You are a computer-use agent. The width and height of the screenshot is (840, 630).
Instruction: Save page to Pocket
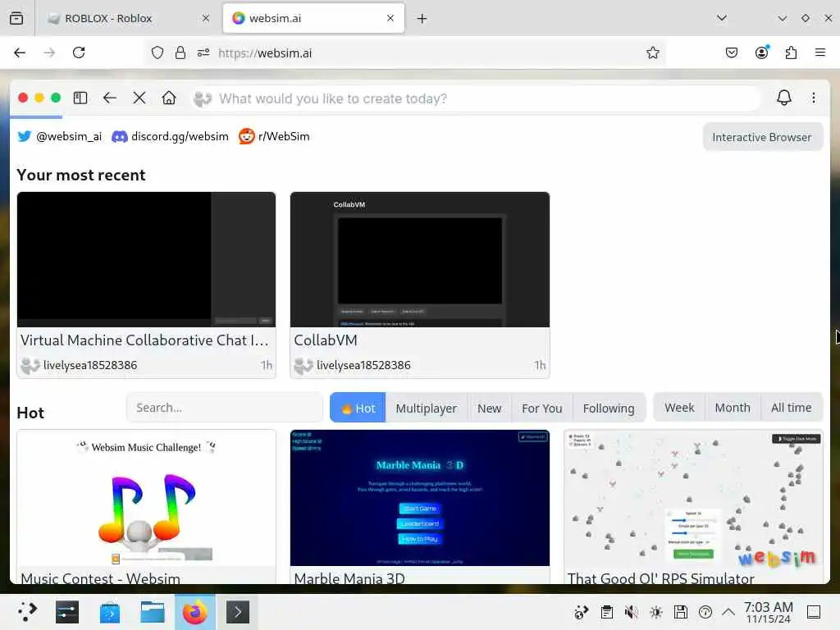pyautogui.click(x=731, y=52)
